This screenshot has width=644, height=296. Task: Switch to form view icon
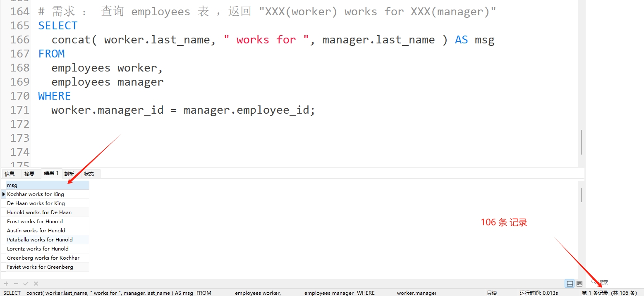pos(579,284)
